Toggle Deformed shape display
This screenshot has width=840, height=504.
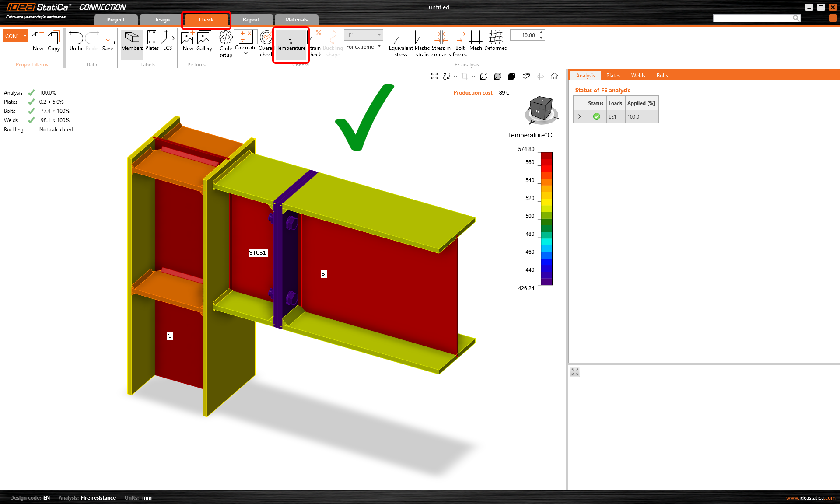click(496, 41)
